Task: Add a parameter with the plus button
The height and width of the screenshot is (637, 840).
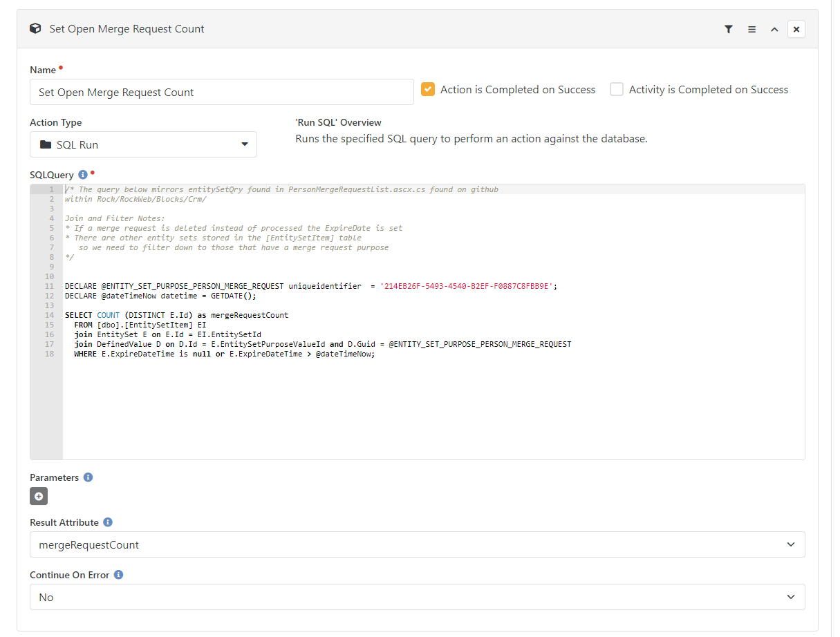Action: (x=39, y=496)
